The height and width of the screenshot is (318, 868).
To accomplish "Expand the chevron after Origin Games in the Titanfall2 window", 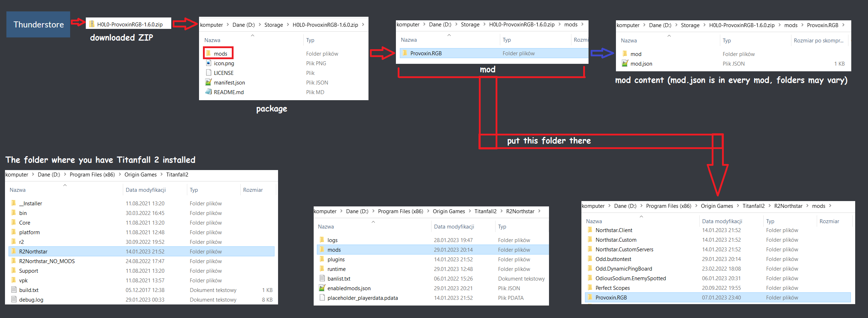I will 161,174.
